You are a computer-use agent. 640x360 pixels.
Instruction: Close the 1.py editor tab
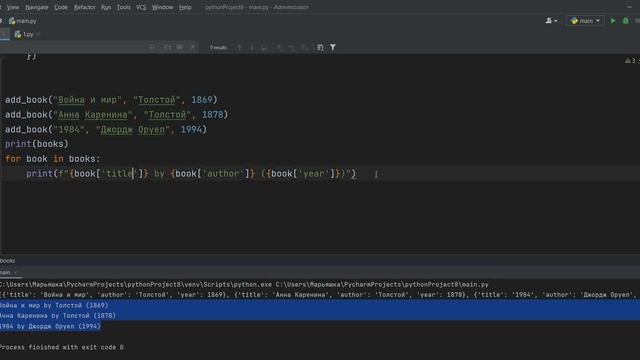point(38,35)
